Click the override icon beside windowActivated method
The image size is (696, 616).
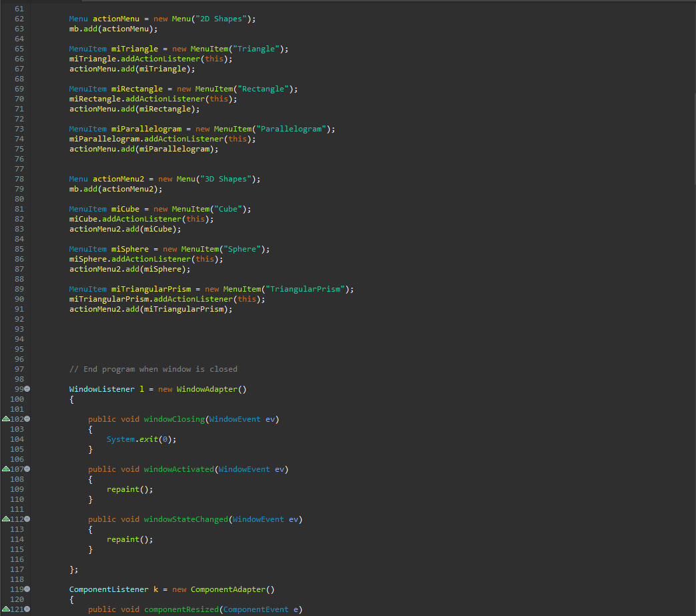click(x=5, y=469)
